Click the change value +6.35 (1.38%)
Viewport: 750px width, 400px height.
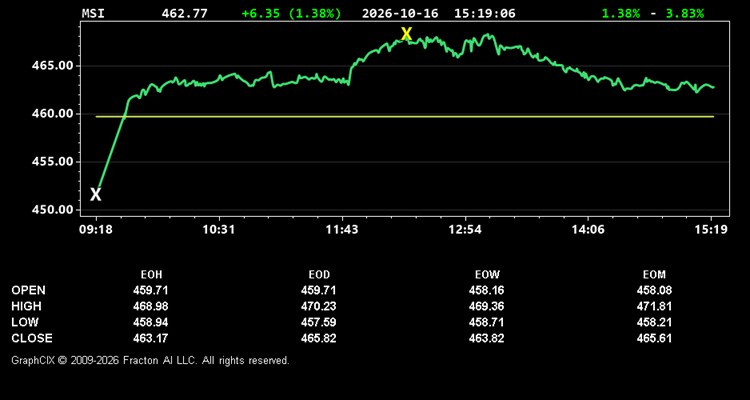292,13
